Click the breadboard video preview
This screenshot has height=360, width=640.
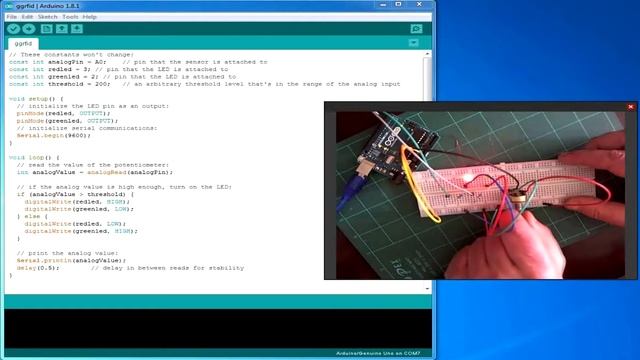tap(480, 195)
